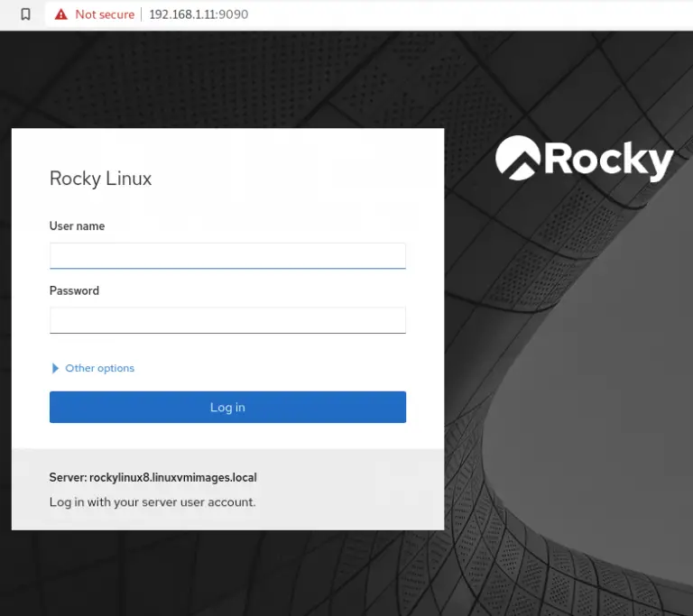The image size is (693, 616).
Task: Click the bookmark icon in address bar
Action: tap(25, 14)
